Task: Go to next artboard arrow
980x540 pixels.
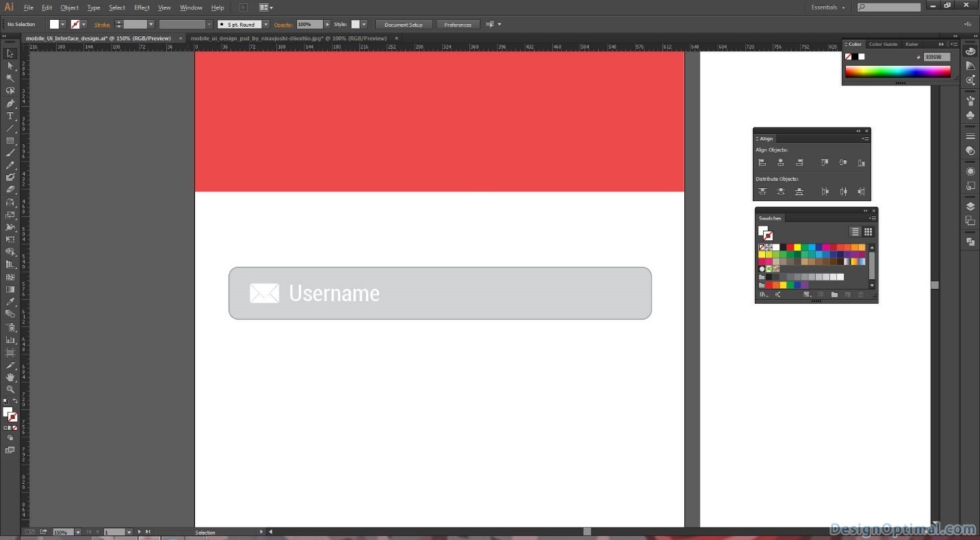Action: (x=139, y=532)
